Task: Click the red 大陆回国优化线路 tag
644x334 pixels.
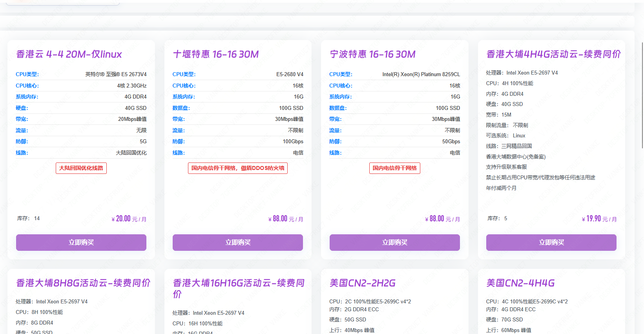Action: click(81, 168)
